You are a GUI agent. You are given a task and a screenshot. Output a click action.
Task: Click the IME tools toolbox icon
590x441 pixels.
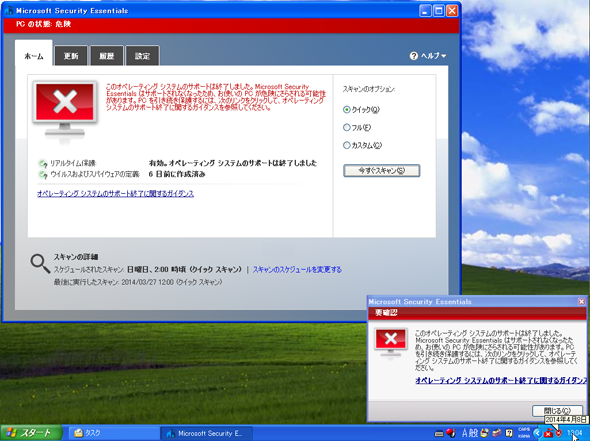[497, 433]
